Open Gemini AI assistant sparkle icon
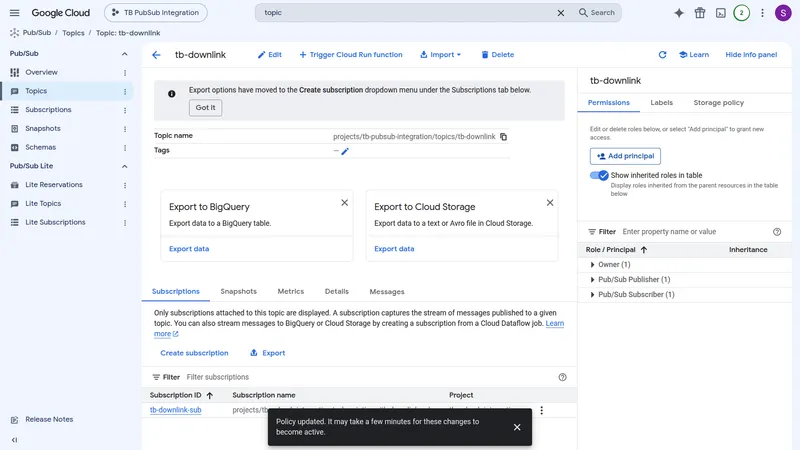Viewport: 800px width, 450px height. coord(679,13)
